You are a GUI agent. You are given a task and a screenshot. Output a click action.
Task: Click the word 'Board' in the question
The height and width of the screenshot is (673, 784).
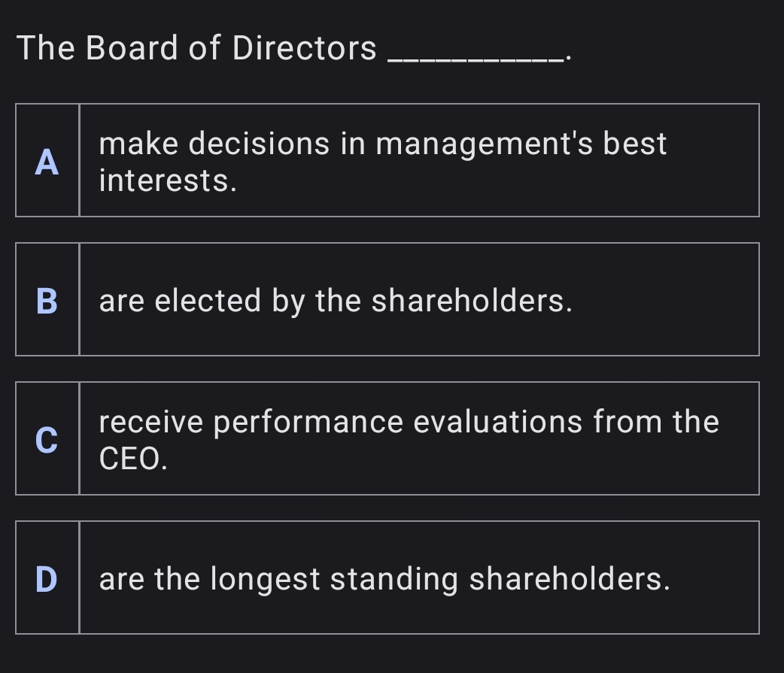pos(132,49)
